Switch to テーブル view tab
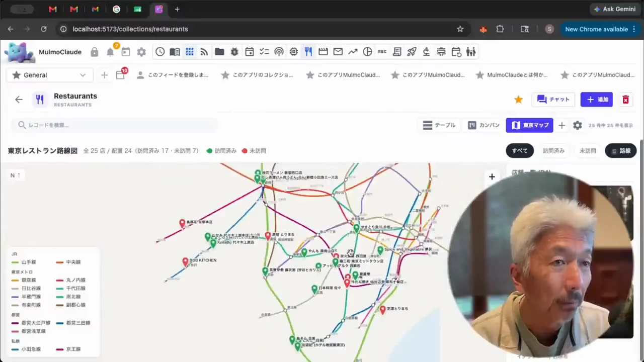Image resolution: width=644 pixels, height=362 pixels. (439, 125)
